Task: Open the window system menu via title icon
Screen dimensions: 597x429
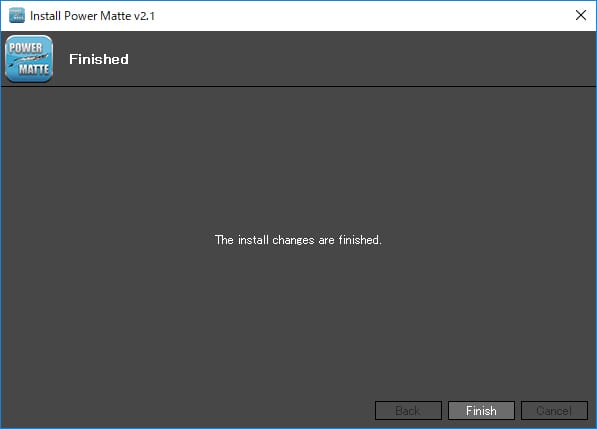Action: (x=17, y=16)
